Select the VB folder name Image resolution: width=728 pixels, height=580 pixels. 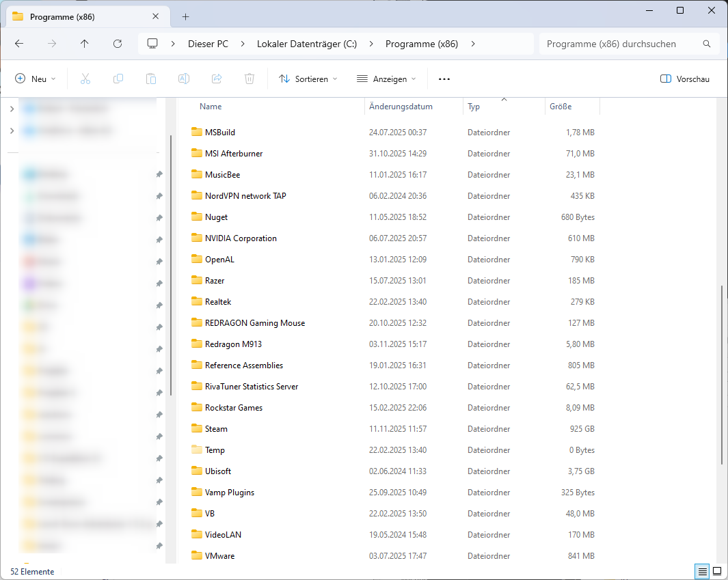[x=209, y=513]
